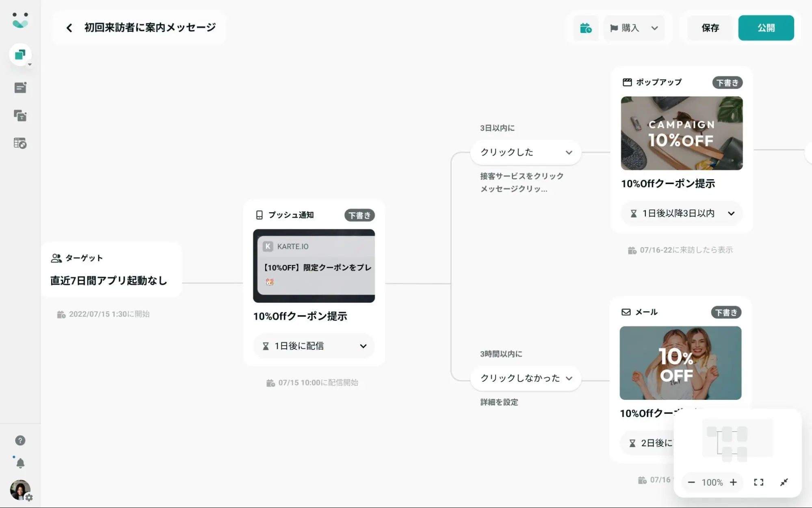Expand the クリックした condition dropdown

pos(526,152)
